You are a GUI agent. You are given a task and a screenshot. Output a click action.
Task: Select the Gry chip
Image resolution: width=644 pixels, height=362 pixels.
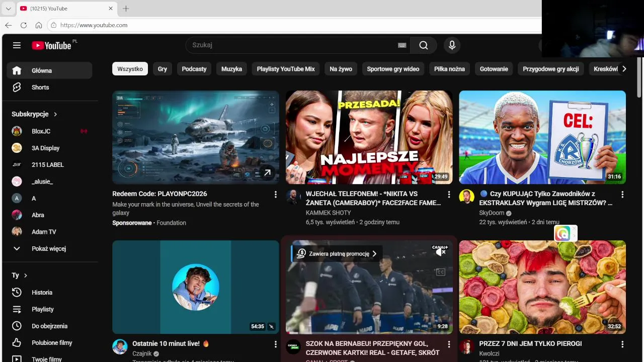[162, 69]
